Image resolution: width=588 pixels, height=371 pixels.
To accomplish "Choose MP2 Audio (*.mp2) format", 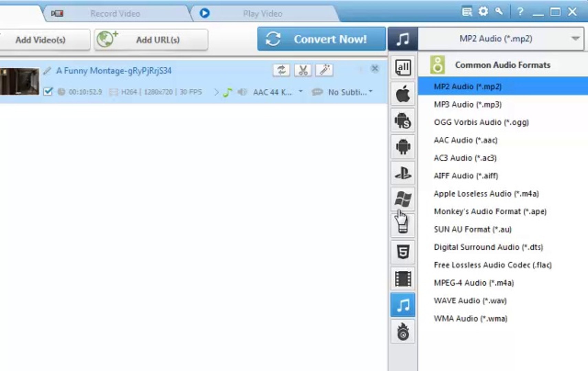I will click(503, 86).
